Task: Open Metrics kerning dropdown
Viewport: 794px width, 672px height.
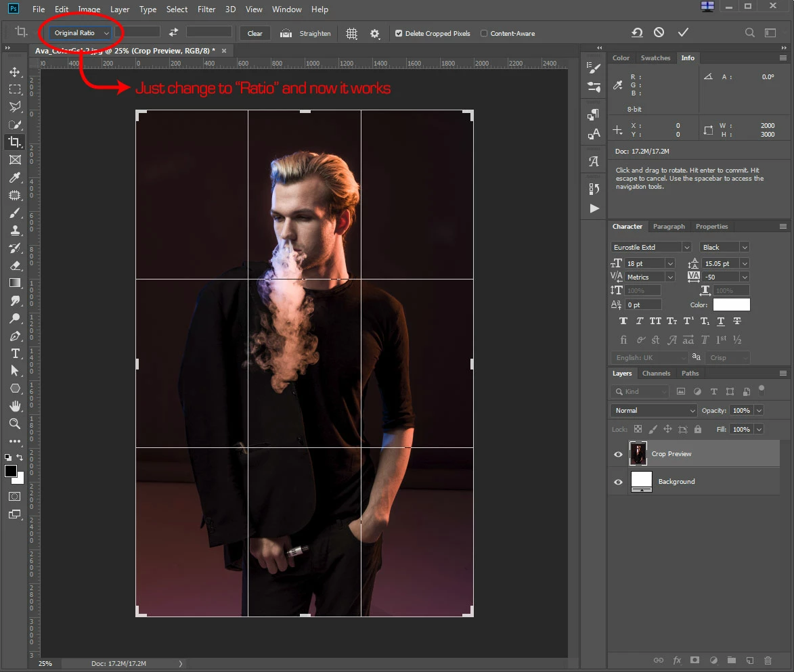Action: 670,277
